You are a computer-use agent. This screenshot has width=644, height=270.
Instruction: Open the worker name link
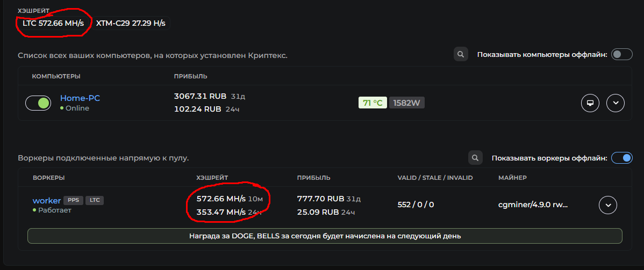point(47,200)
